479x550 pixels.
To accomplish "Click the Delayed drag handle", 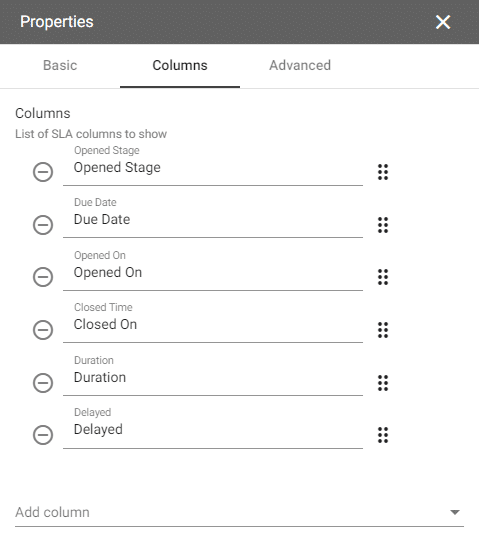I will click(x=383, y=435).
